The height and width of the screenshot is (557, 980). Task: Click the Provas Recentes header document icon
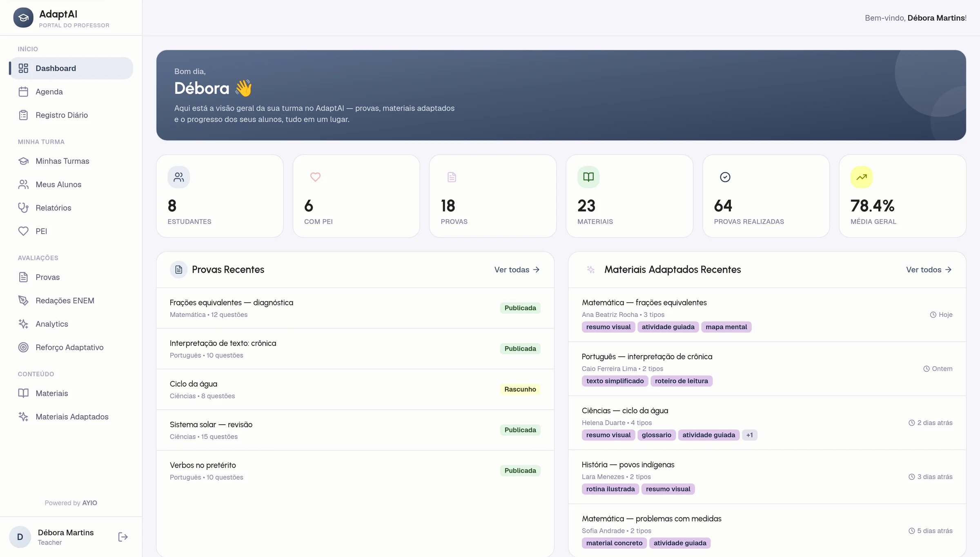178,270
